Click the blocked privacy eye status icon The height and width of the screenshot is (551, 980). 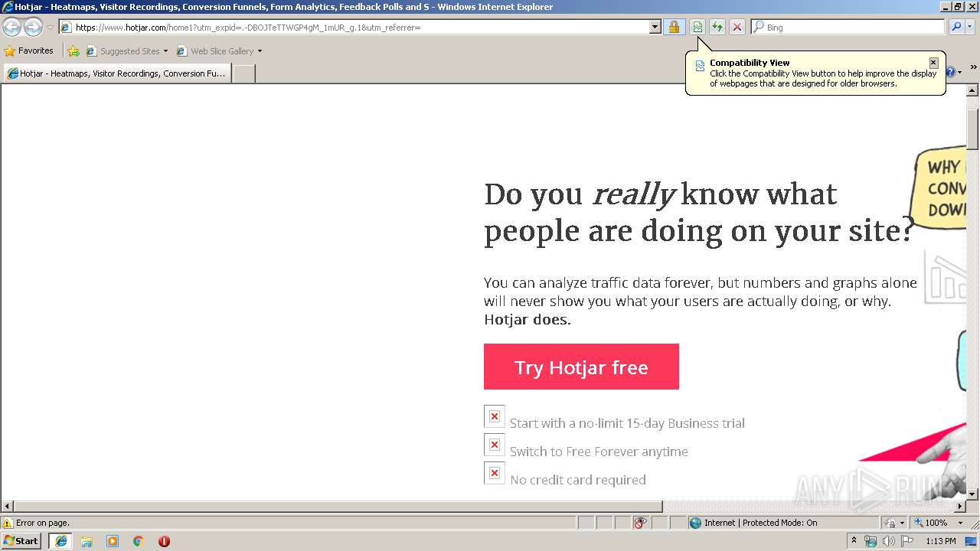tap(641, 523)
